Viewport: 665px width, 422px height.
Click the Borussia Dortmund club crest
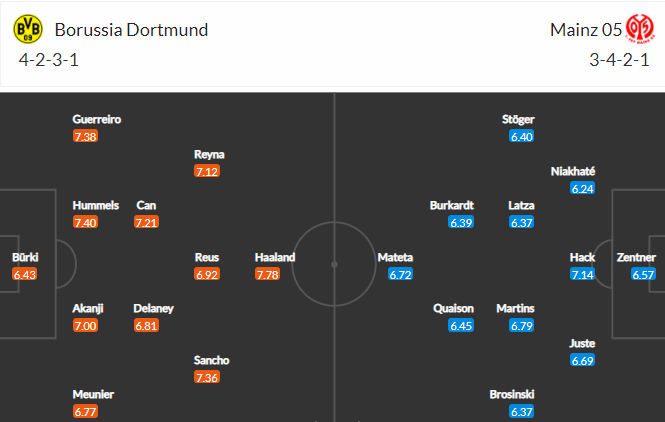tap(28, 29)
